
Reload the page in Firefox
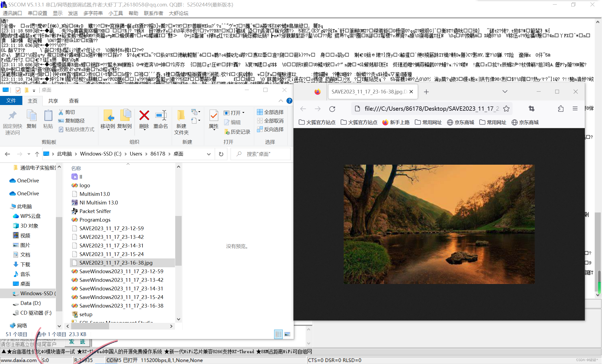click(332, 109)
